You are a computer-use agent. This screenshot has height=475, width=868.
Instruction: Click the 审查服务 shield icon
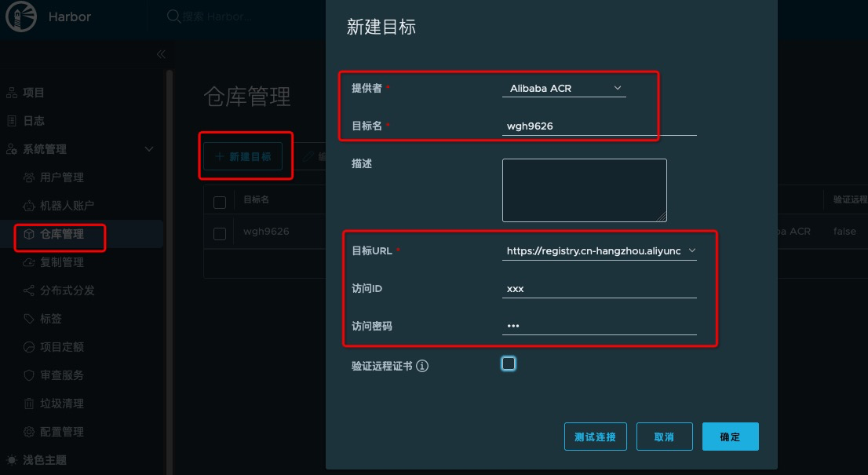(29, 375)
